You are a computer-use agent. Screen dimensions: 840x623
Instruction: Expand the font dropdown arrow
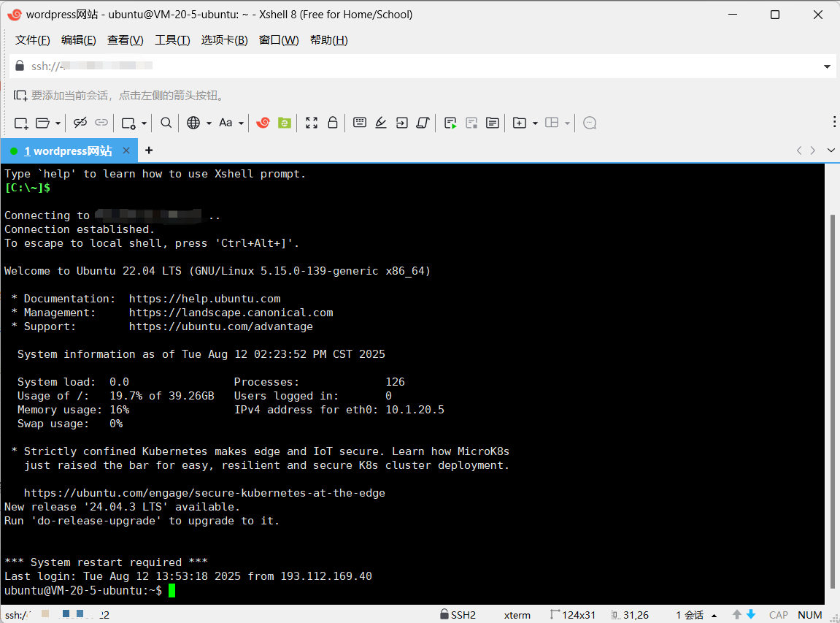click(241, 123)
